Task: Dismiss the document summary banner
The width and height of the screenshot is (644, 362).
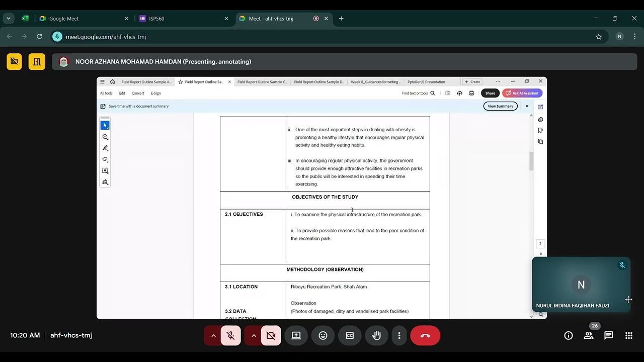Action: click(527, 106)
